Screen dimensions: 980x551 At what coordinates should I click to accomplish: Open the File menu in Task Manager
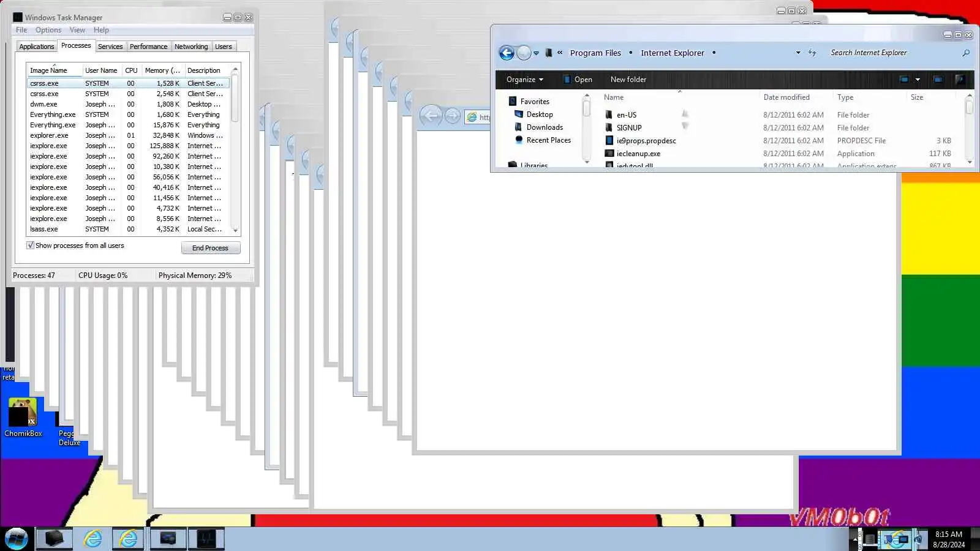(21, 30)
